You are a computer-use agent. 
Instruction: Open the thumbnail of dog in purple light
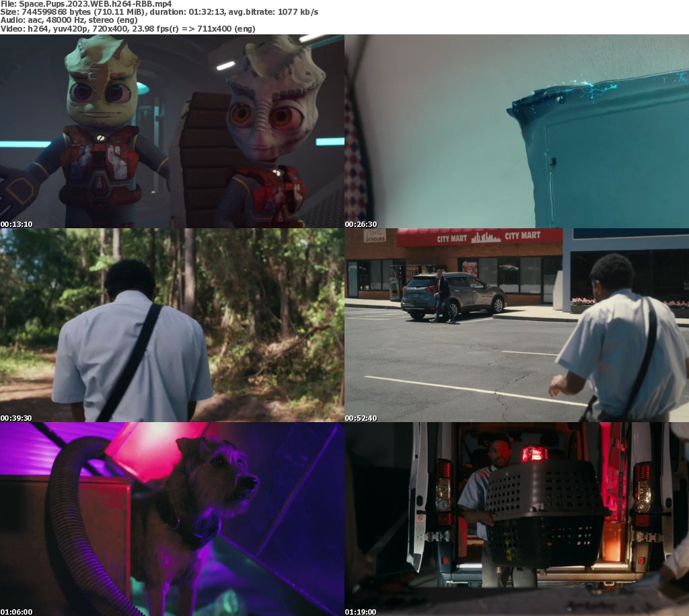click(172, 519)
